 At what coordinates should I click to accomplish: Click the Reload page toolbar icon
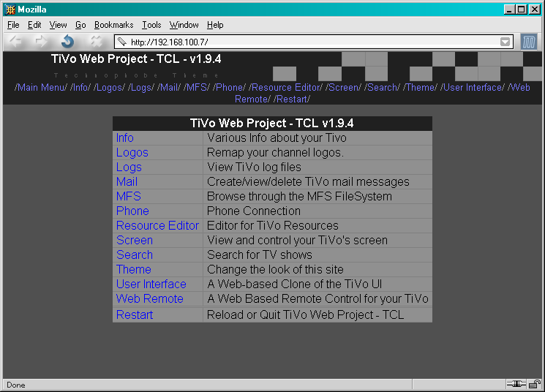(68, 42)
